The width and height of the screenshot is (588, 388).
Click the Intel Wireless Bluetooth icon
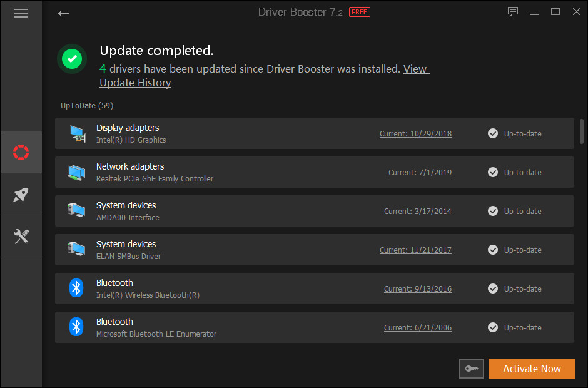point(76,288)
